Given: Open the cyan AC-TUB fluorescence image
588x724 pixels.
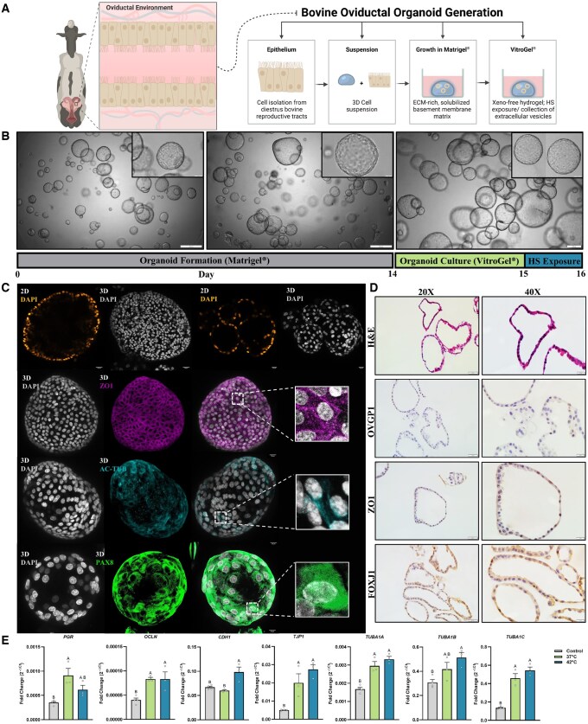Looking at the screenshot, I should click(149, 499).
